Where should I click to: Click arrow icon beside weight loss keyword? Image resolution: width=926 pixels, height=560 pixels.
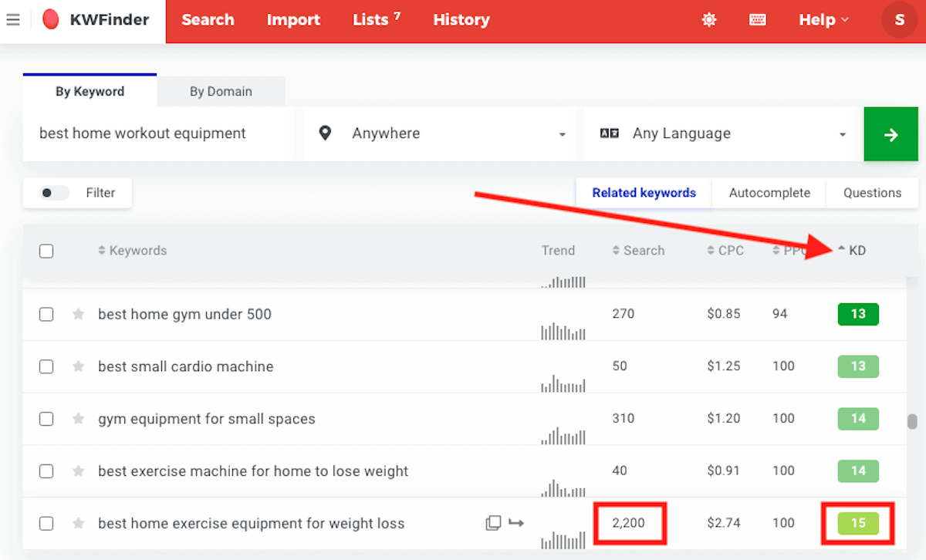[x=516, y=524]
